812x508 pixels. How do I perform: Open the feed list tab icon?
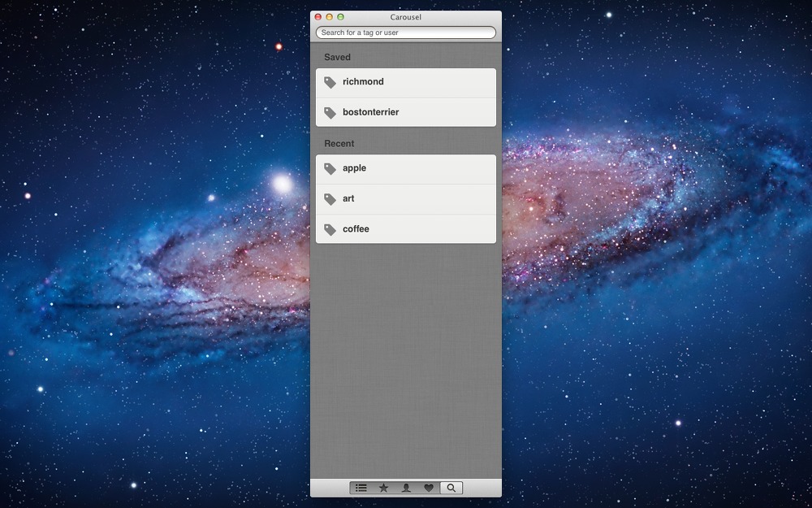361,488
